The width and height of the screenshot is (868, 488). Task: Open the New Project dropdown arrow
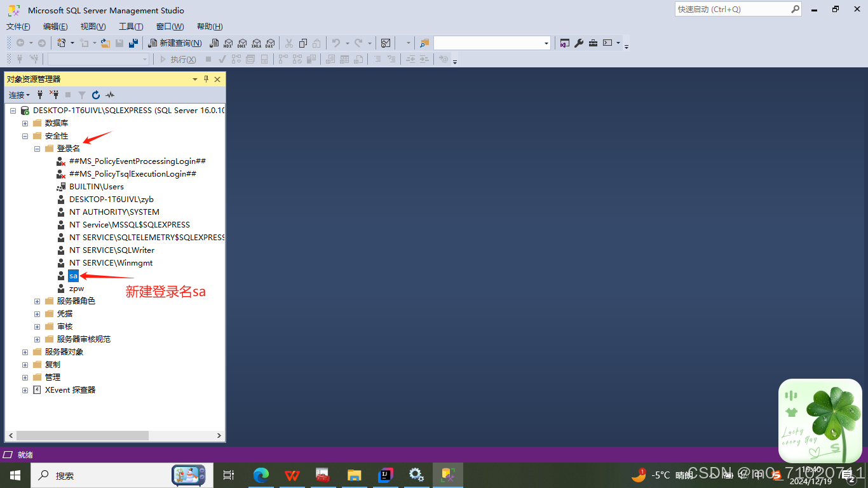pyautogui.click(x=72, y=43)
